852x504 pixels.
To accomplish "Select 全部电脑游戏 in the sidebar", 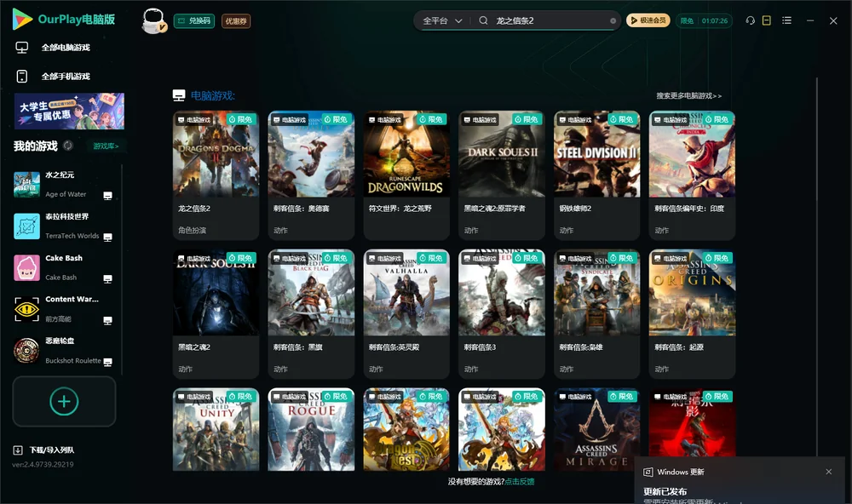I will tap(66, 48).
